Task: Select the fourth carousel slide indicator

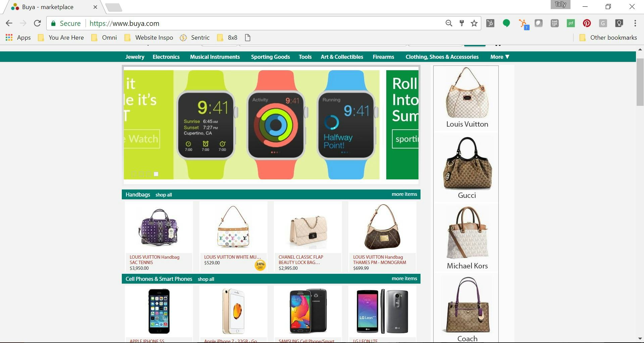Action: pyautogui.click(x=156, y=174)
